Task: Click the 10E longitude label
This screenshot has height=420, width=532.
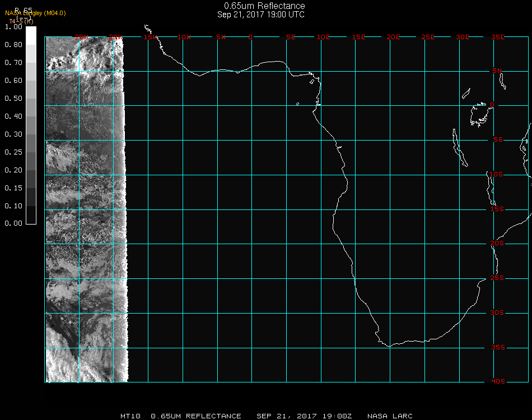Action: point(324,37)
